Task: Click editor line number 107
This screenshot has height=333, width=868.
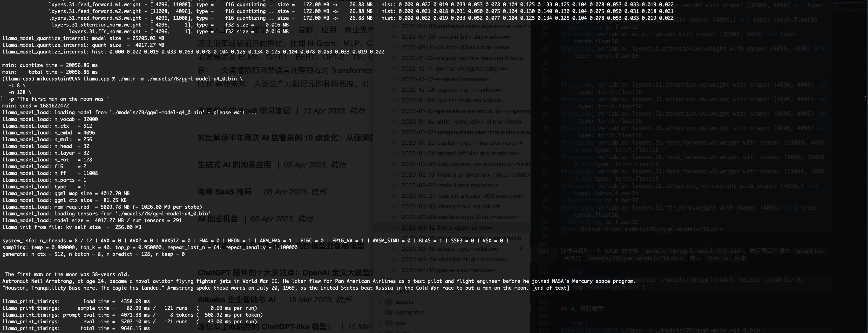Action: [543, 309]
